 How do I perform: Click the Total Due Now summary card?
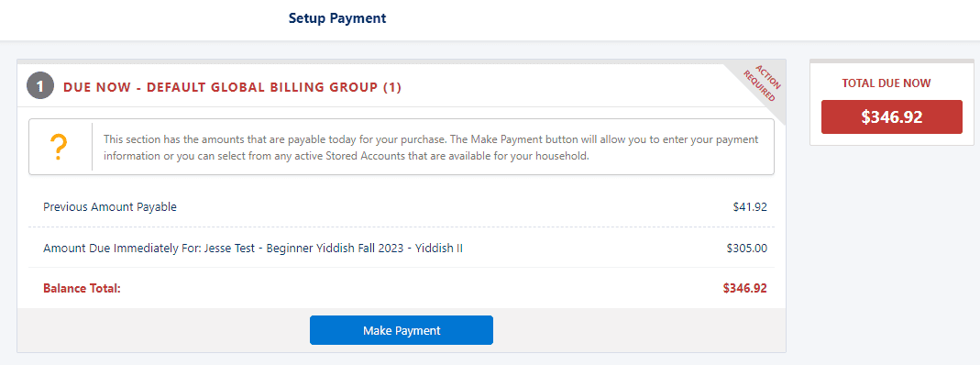tap(891, 103)
